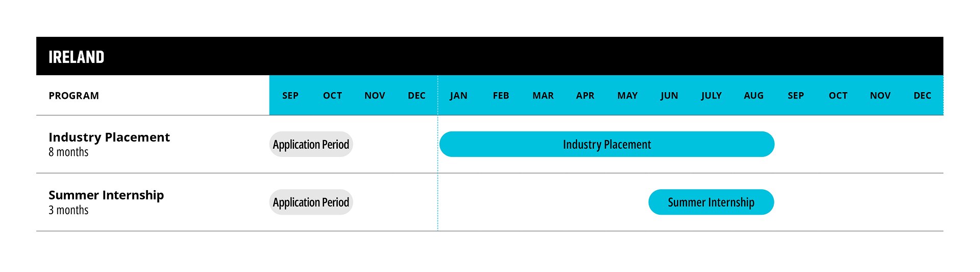The height and width of the screenshot is (272, 980).
Task: Click the 8 months duration text
Action: (68, 152)
